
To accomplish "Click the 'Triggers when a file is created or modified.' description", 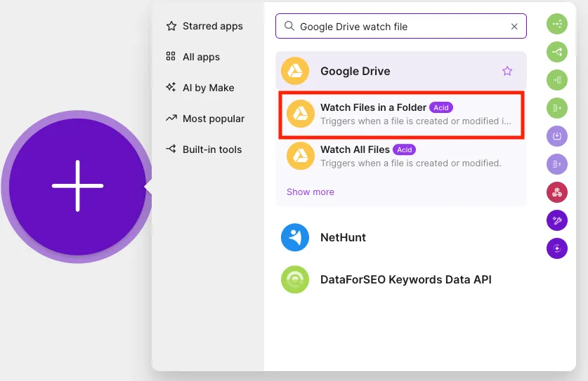I will pyautogui.click(x=411, y=163).
